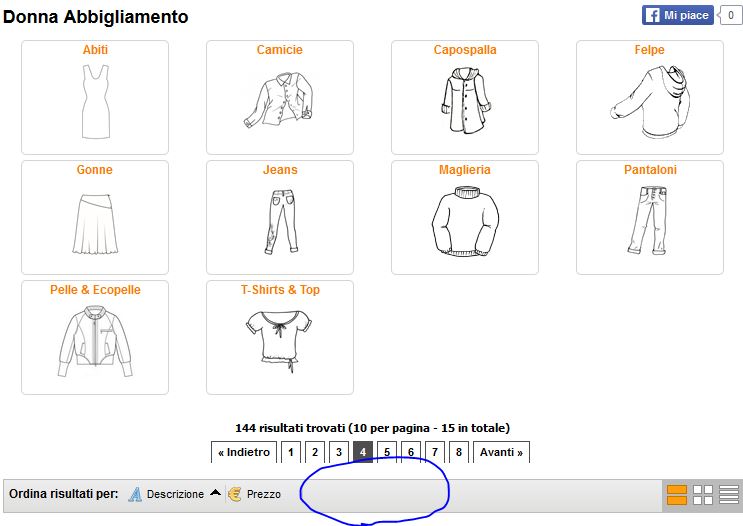The image size is (743, 526).
Task: Open the Pantaloni category title link
Action: tap(650, 170)
